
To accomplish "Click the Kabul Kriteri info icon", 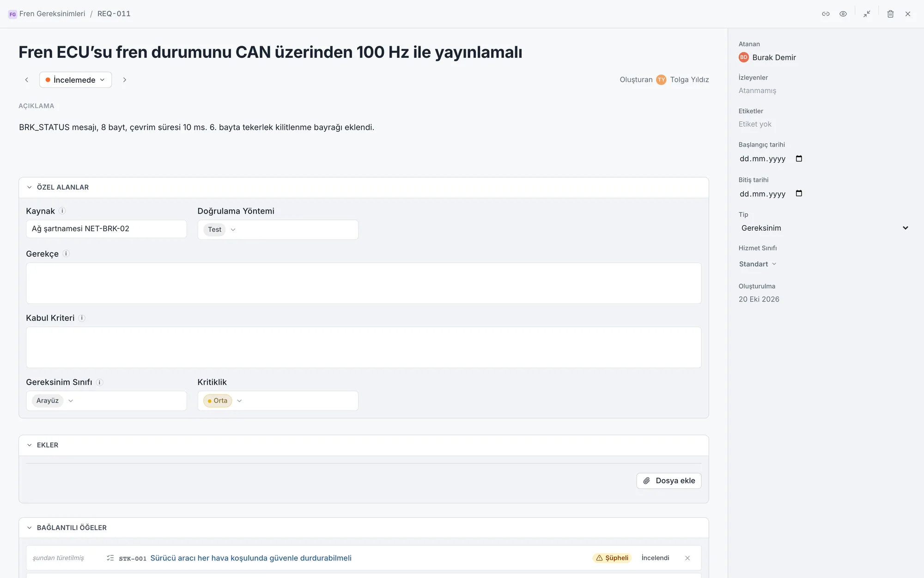I will (82, 318).
